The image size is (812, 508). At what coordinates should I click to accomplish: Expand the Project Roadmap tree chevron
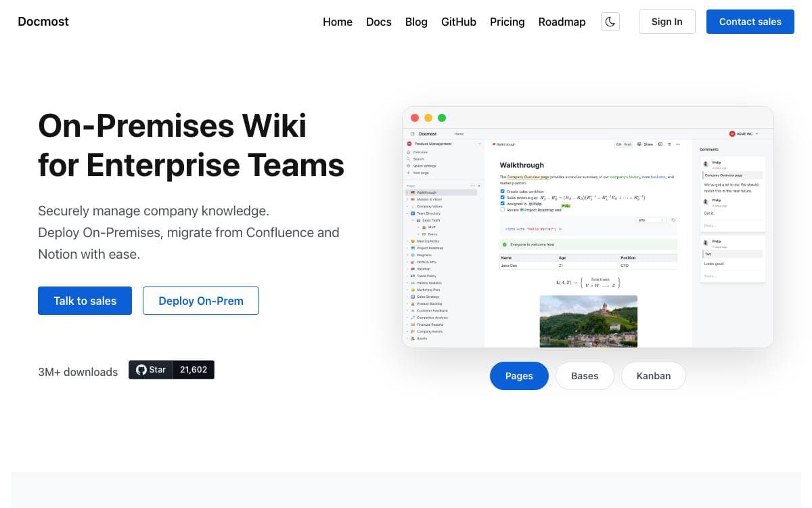point(407,248)
